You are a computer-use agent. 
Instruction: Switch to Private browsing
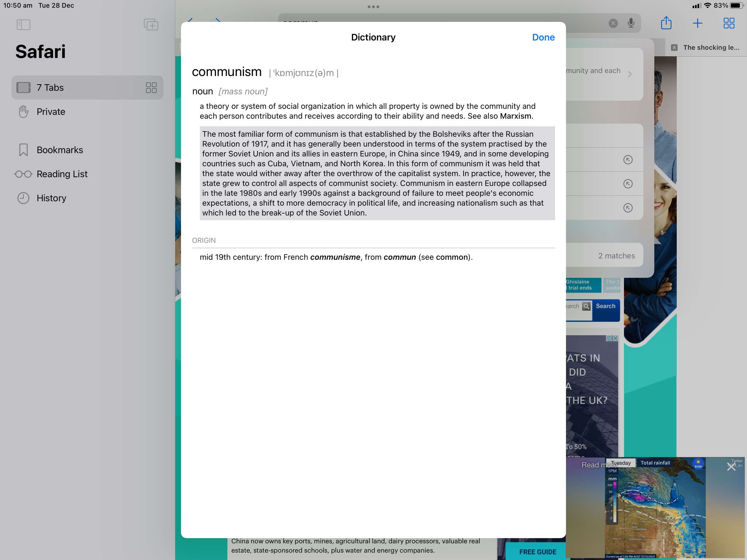tap(51, 112)
